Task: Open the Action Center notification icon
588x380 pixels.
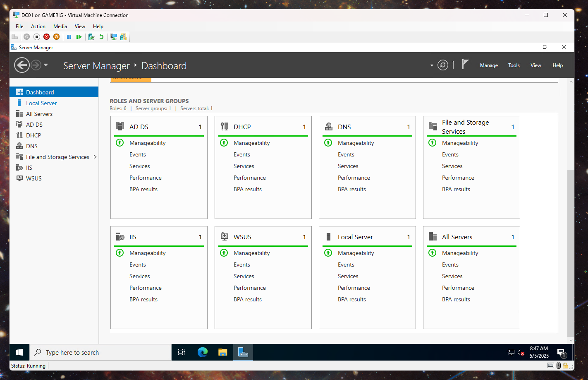Action: tap(561, 353)
